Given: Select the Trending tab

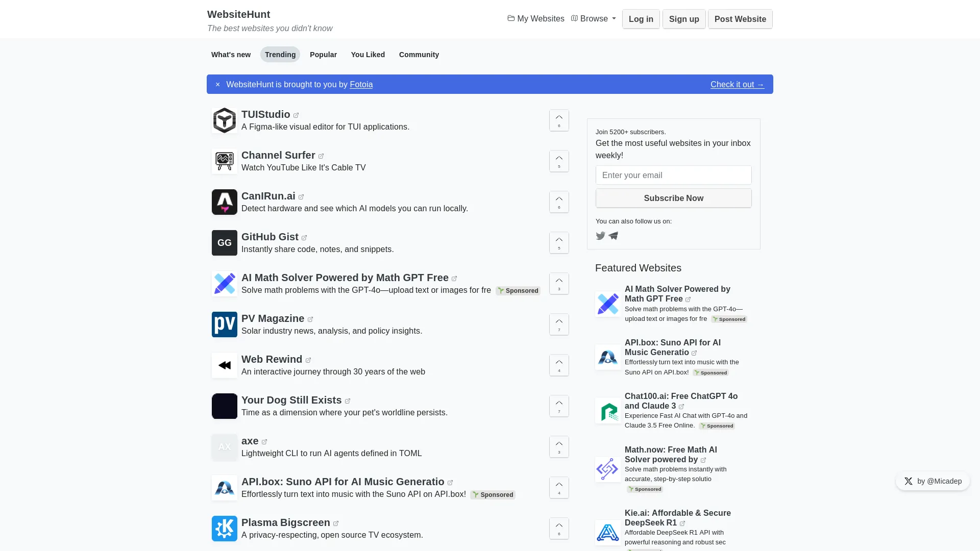Looking at the screenshot, I should pyautogui.click(x=280, y=55).
